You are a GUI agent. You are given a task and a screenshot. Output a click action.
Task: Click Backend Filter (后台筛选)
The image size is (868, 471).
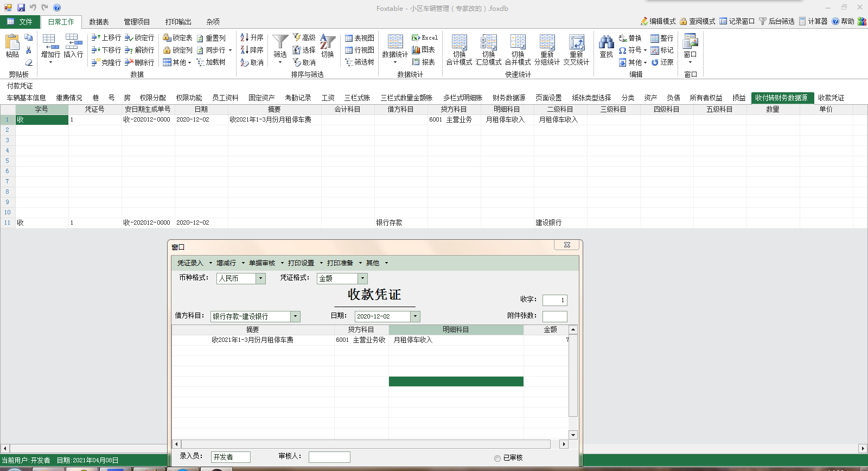point(777,21)
